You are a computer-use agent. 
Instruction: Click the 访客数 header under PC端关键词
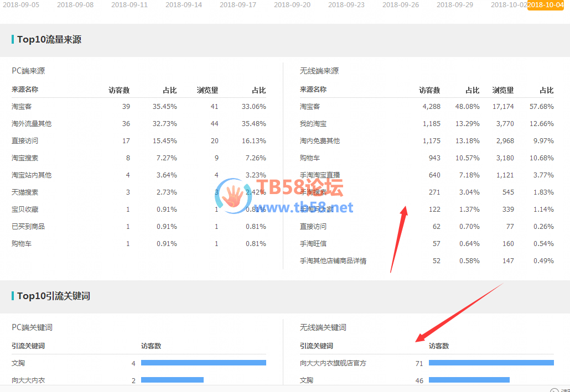(x=151, y=346)
